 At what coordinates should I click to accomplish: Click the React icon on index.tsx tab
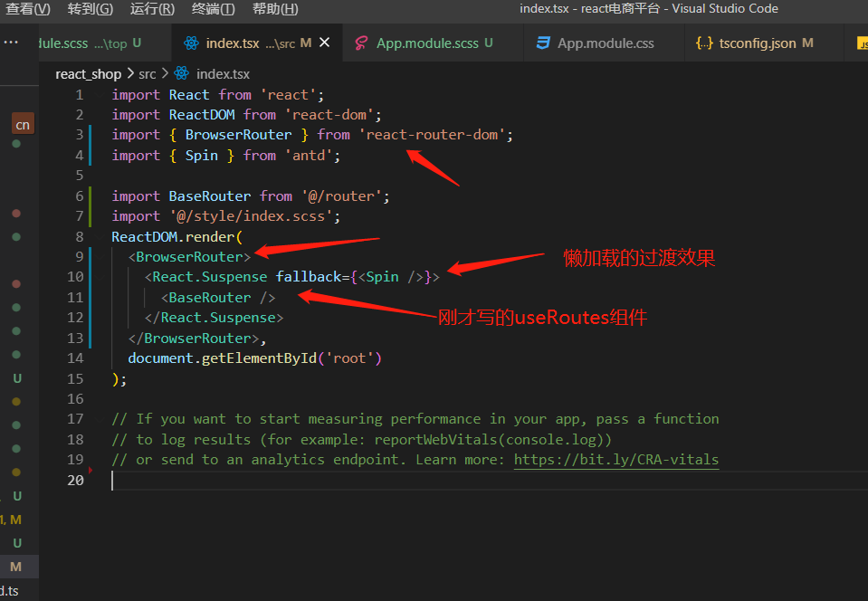click(x=192, y=43)
